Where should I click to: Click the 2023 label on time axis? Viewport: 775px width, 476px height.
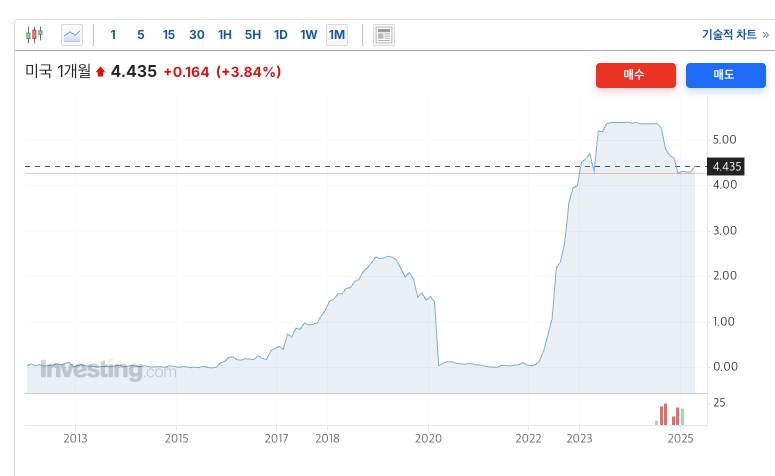(x=579, y=438)
